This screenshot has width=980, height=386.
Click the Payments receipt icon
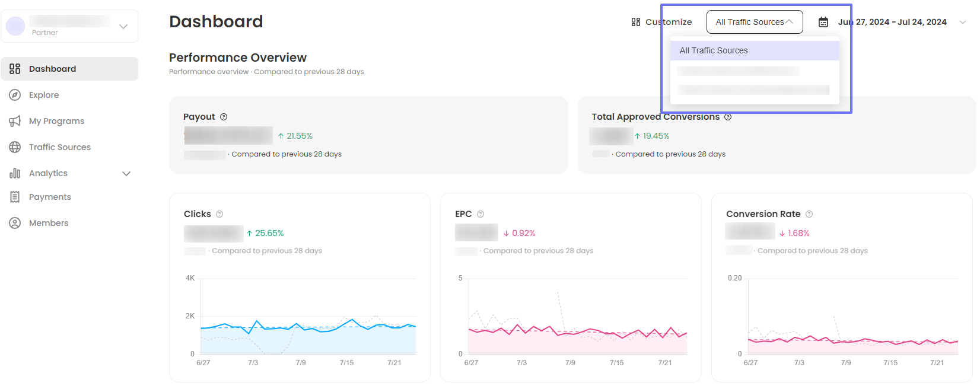[x=15, y=197]
